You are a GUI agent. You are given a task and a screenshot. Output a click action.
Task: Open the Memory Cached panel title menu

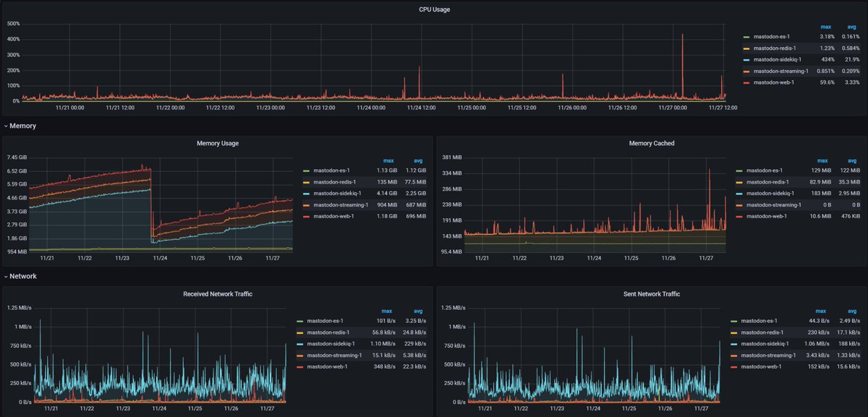[652, 143]
